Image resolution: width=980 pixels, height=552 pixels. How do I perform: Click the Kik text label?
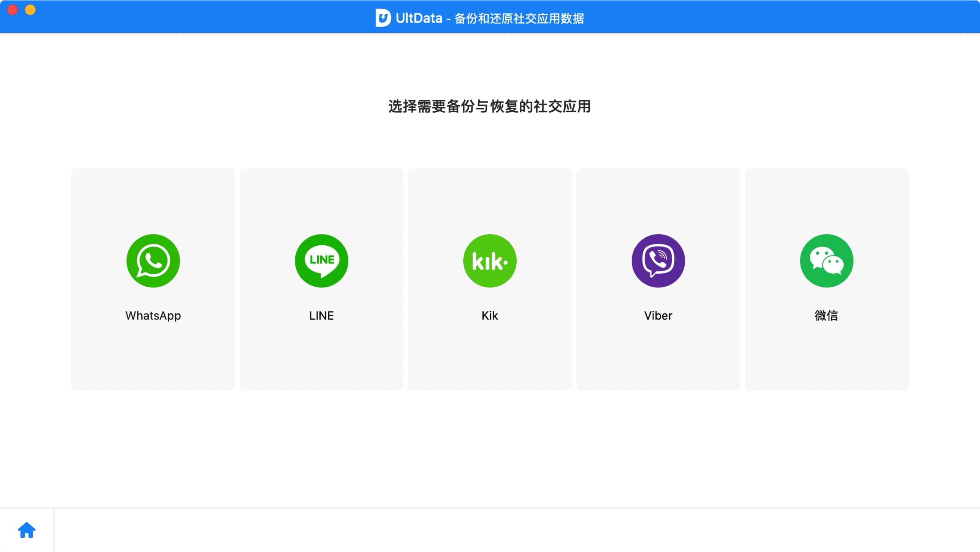(490, 316)
